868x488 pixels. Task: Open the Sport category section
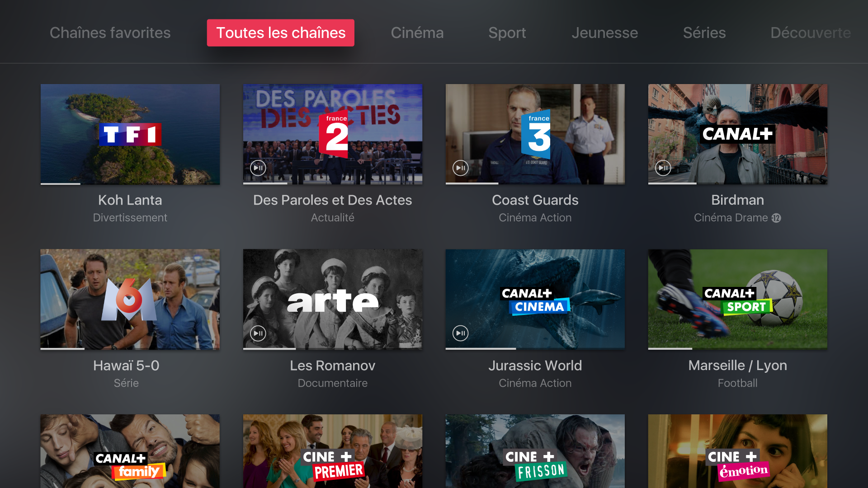click(505, 33)
